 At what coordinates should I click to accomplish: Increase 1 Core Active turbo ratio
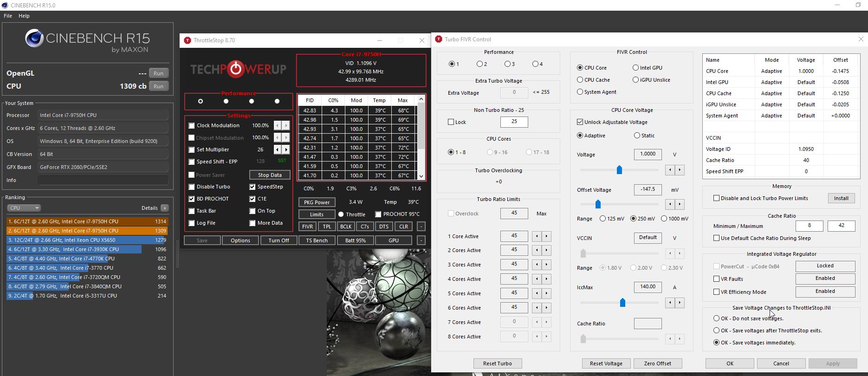pos(546,236)
